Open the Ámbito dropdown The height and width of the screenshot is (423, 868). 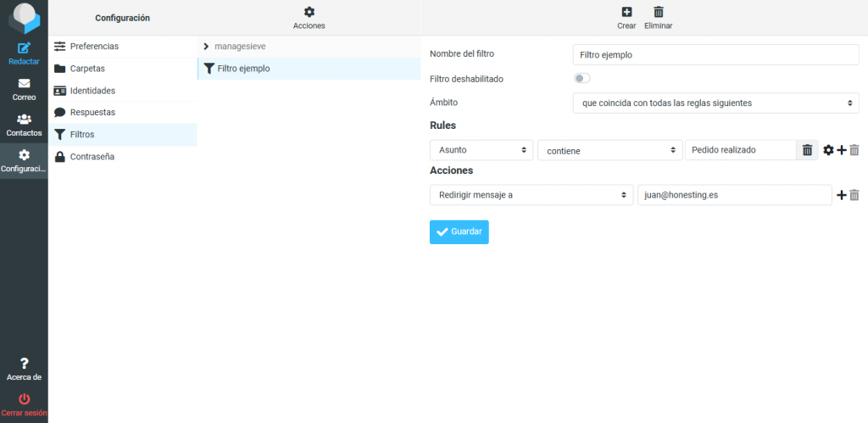(x=716, y=103)
